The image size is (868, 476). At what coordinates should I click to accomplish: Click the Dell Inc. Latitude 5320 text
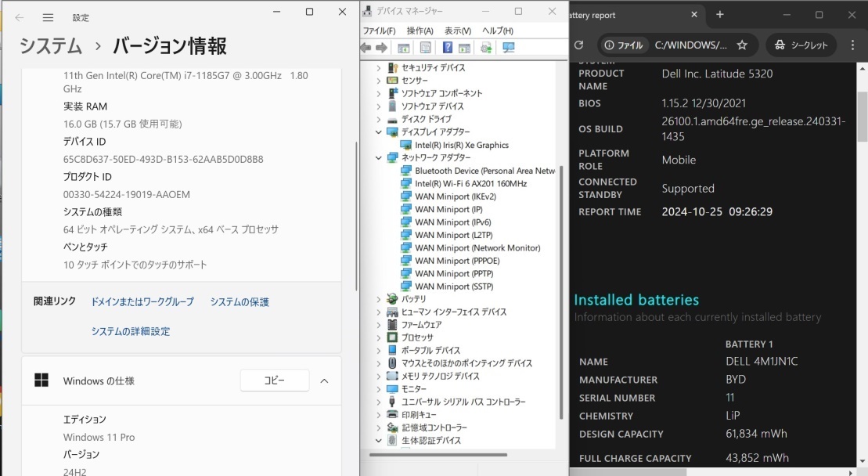[718, 74]
